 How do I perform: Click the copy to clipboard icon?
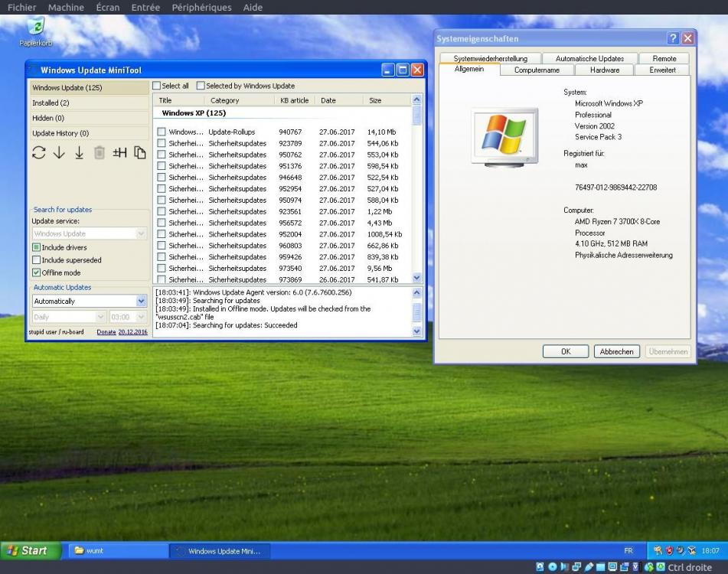139,152
